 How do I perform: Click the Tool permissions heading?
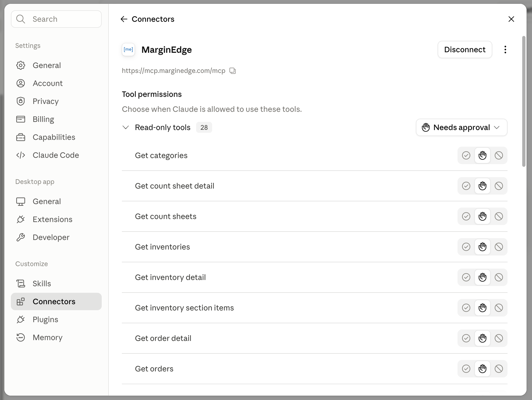tap(152, 94)
